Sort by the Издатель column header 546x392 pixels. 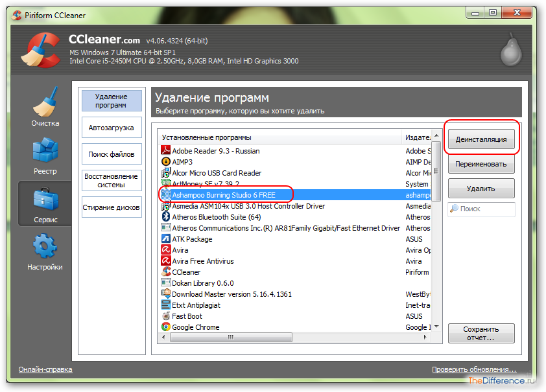[x=416, y=137]
